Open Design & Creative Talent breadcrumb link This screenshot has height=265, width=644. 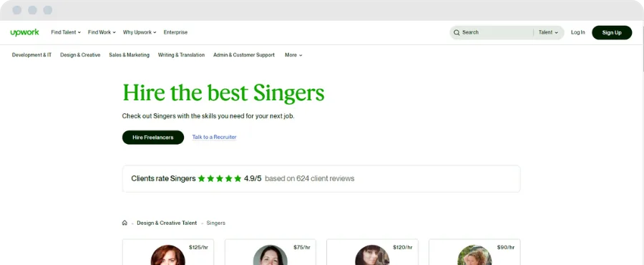click(x=167, y=223)
